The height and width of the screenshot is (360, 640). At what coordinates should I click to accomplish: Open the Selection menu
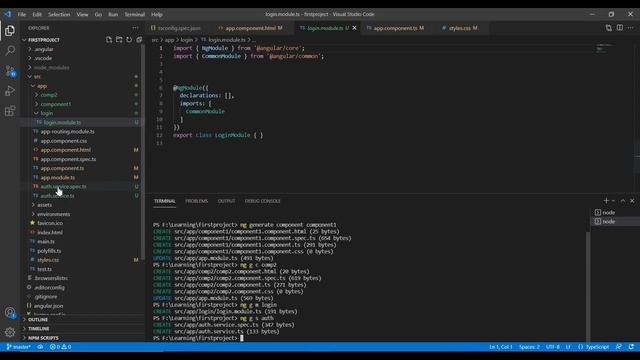[x=59, y=14]
